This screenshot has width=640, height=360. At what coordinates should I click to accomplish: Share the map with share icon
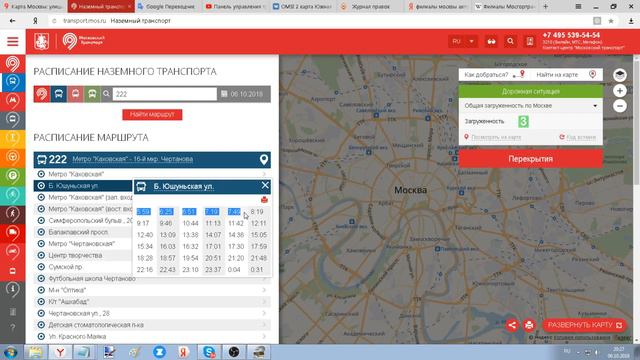point(512,325)
